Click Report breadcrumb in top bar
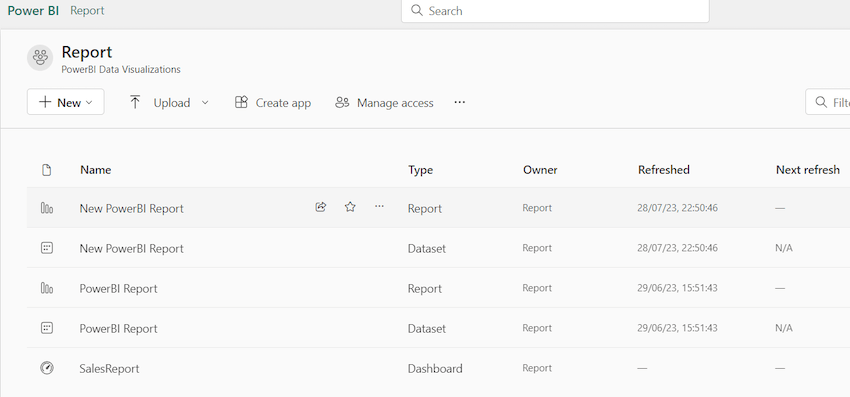The image size is (850, 397). click(x=87, y=10)
